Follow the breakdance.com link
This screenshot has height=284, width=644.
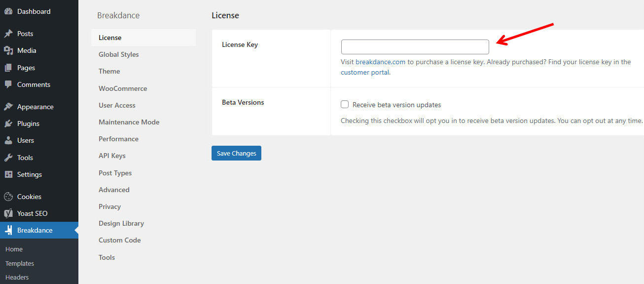(380, 62)
